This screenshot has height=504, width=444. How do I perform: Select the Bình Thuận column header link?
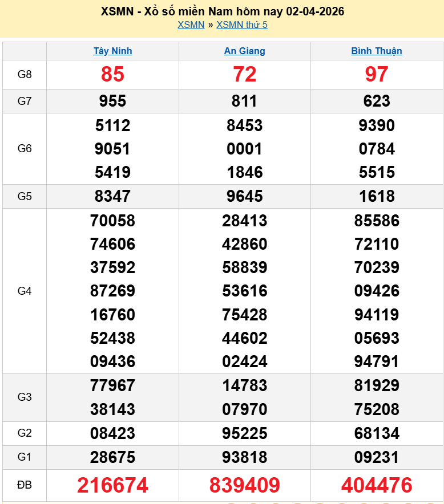coord(377,51)
